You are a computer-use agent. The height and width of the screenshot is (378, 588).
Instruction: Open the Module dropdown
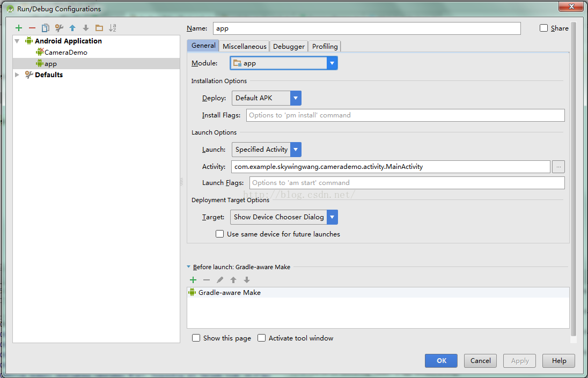pyautogui.click(x=332, y=63)
